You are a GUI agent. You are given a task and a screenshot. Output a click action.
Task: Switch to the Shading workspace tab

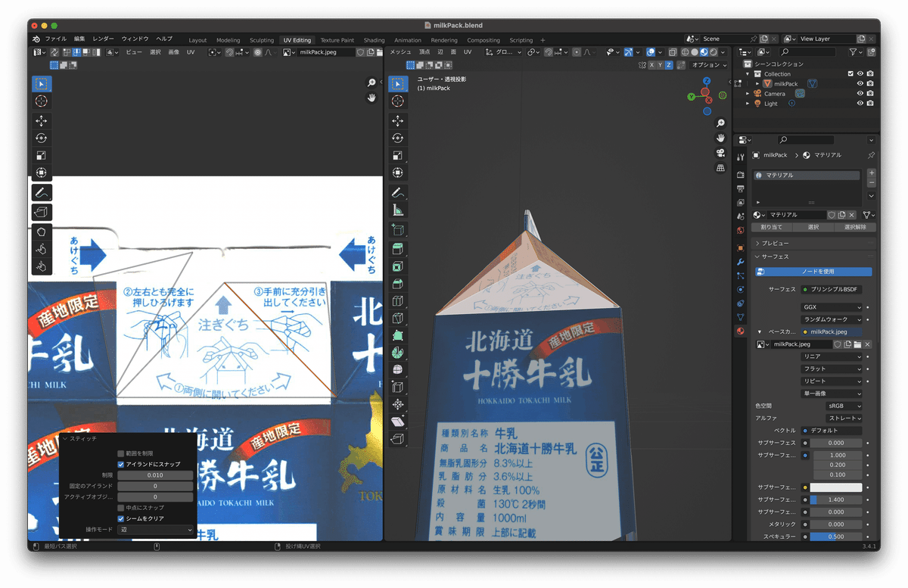click(374, 40)
